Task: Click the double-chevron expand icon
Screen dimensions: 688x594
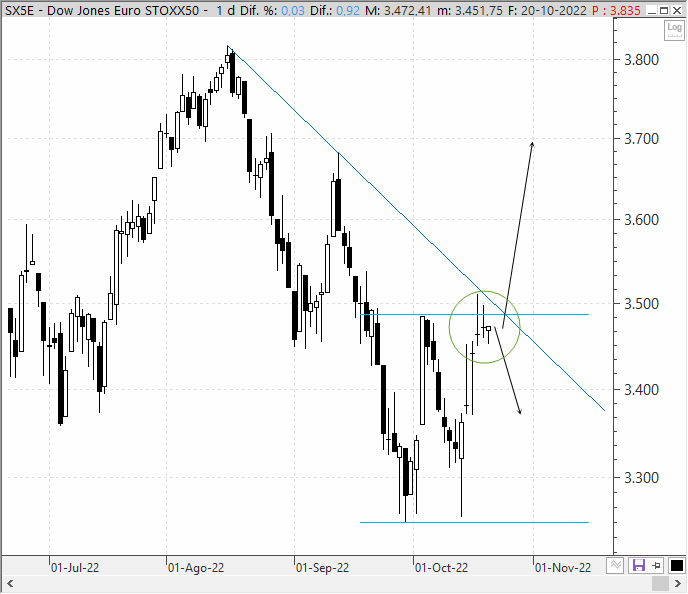Action: click(x=616, y=565)
